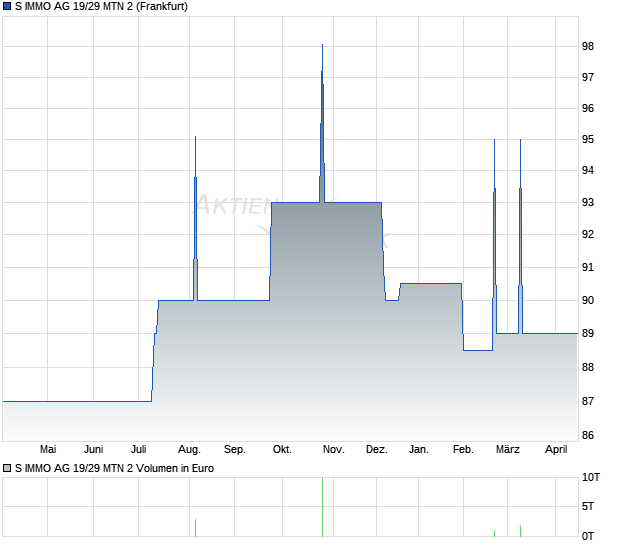Screen dimensions: 620x546
Task: Click the 'März' month axis label
Action: click(508, 450)
